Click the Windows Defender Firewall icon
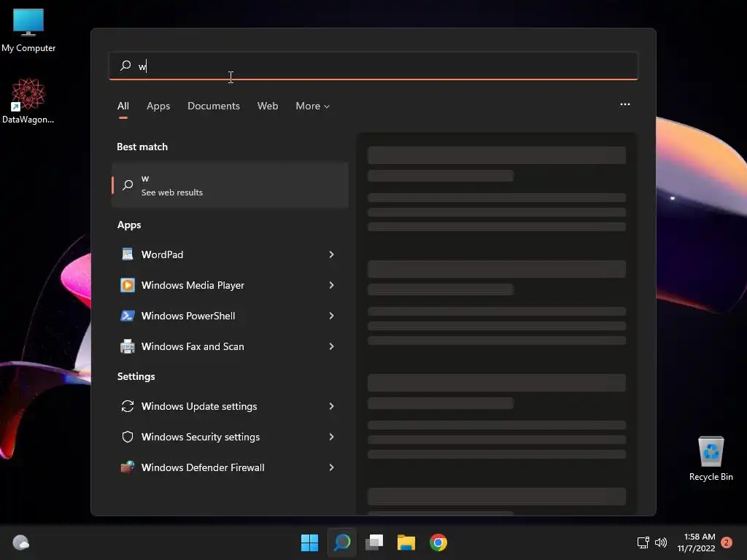The width and height of the screenshot is (747, 560). [127, 467]
